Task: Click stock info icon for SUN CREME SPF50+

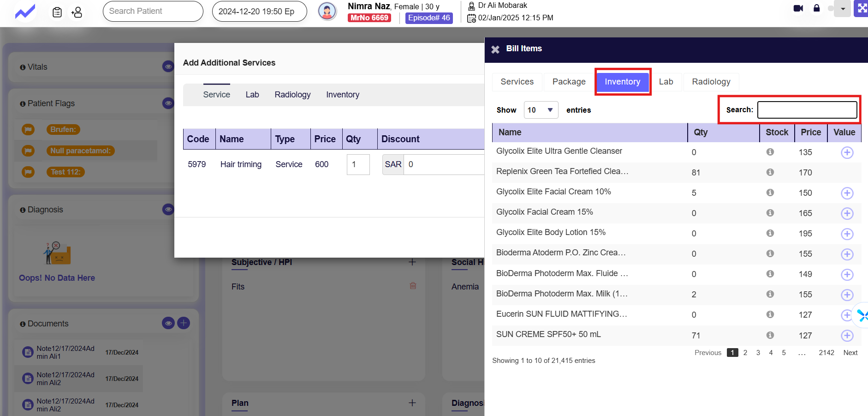Action: tap(770, 335)
